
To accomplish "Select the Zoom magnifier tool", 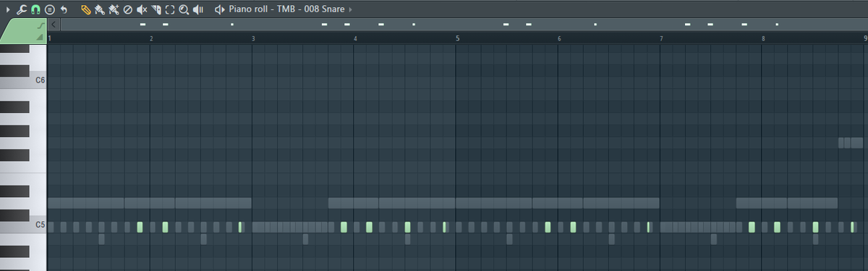I will (184, 9).
